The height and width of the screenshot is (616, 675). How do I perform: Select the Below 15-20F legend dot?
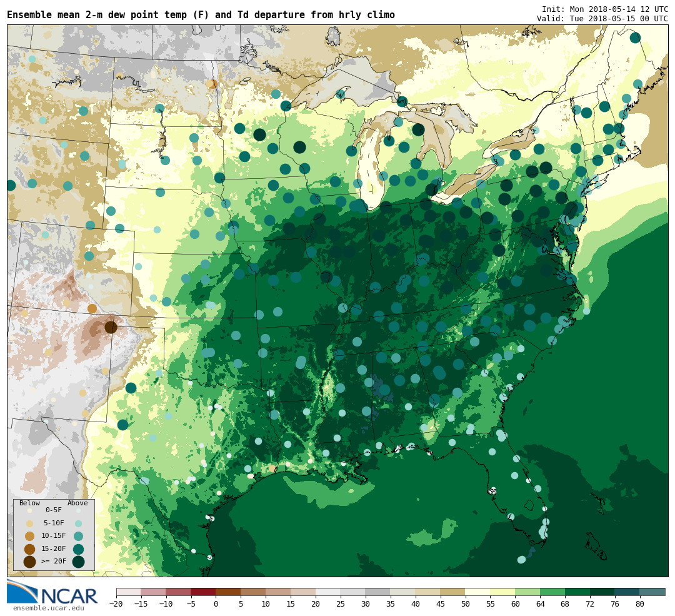point(30,549)
